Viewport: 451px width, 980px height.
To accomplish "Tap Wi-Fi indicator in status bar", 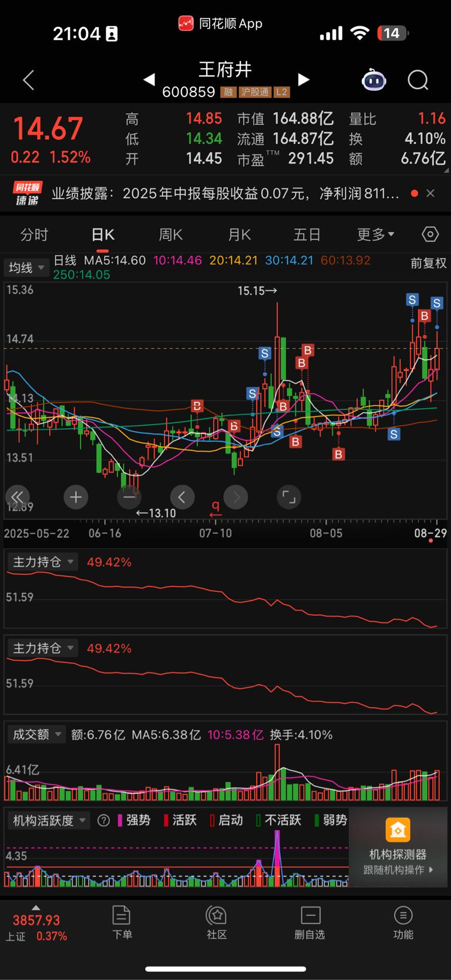I will (x=359, y=33).
